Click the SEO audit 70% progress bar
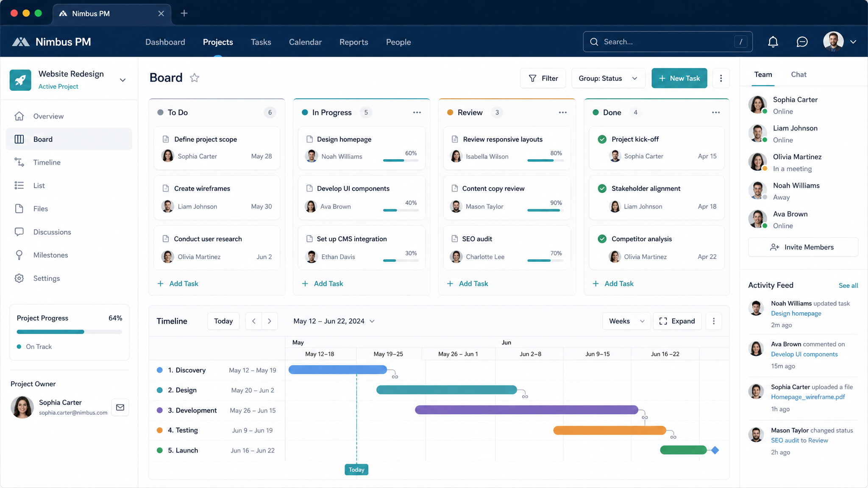Viewport: 868px width, 488px height. [545, 261]
